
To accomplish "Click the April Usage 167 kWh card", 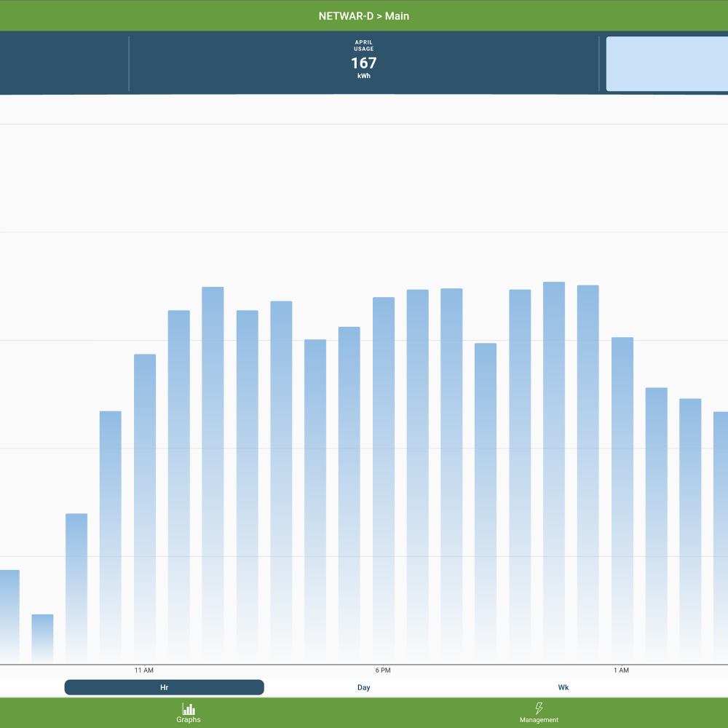I will (x=364, y=63).
